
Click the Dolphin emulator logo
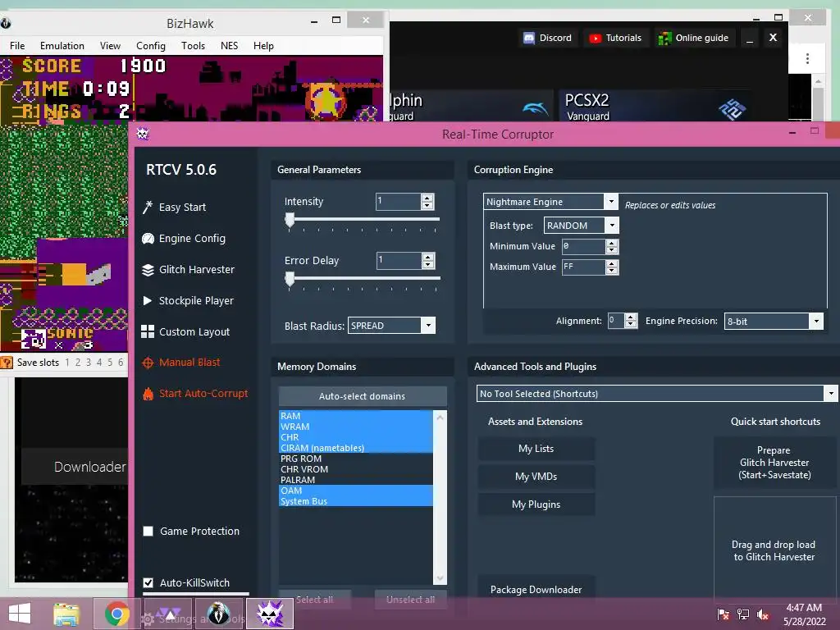click(535, 109)
